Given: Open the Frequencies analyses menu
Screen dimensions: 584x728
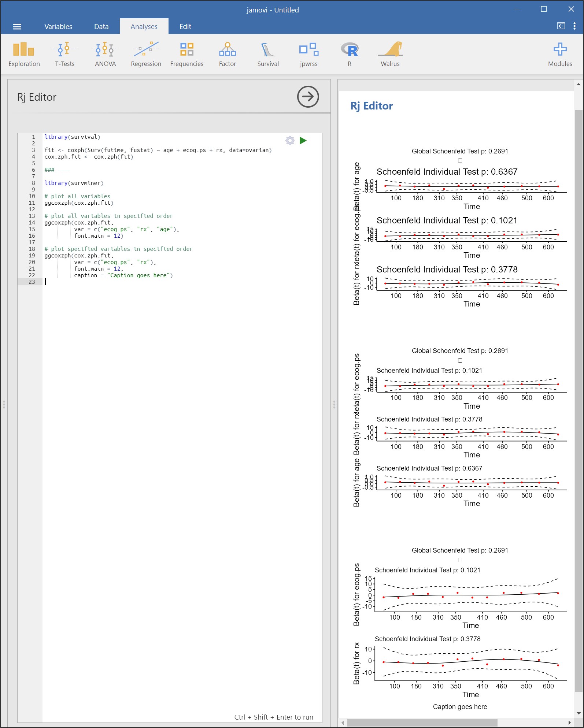Looking at the screenshot, I should tap(186, 54).
